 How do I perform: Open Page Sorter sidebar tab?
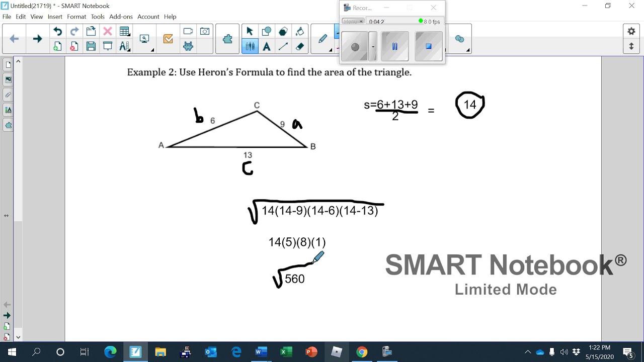coord(8,64)
